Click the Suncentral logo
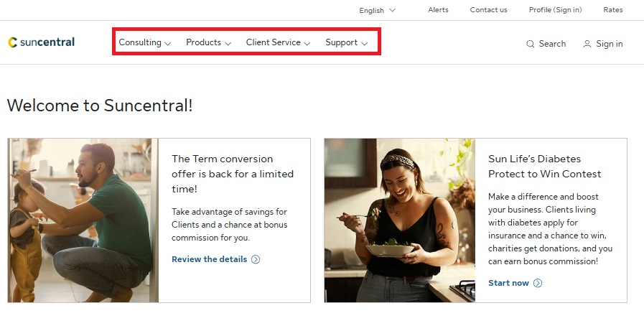Screen dimensions: 644x326 (x=42, y=42)
